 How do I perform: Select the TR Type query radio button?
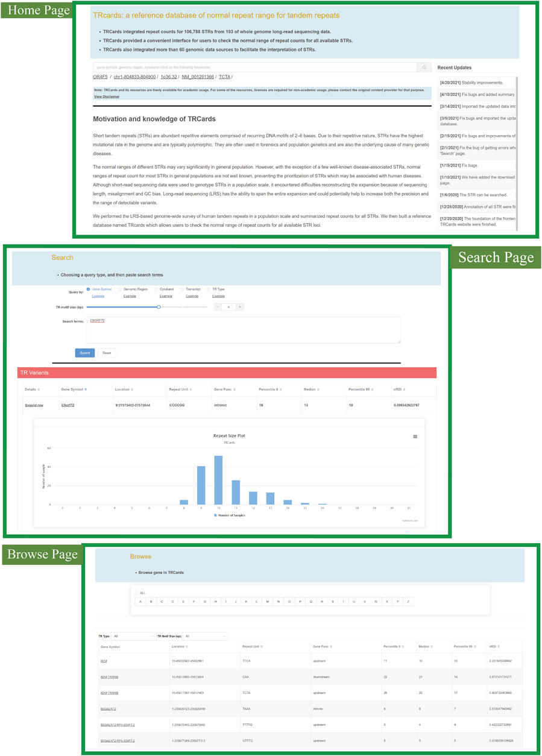209,289
